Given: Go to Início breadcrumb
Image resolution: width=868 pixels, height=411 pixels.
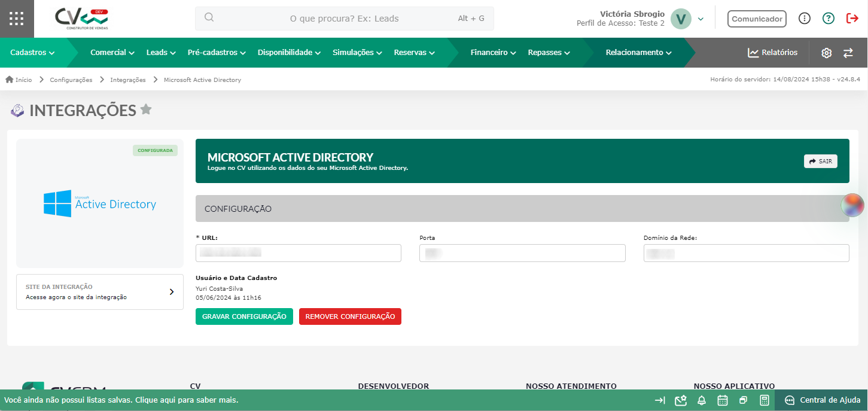Looking at the screenshot, I should pyautogui.click(x=24, y=80).
